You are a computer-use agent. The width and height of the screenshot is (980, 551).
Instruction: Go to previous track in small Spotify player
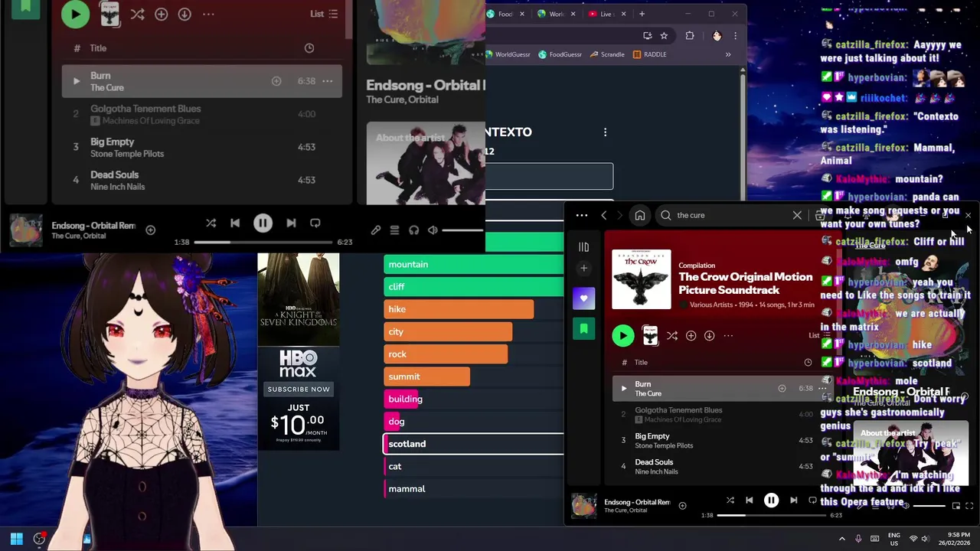[x=749, y=500]
